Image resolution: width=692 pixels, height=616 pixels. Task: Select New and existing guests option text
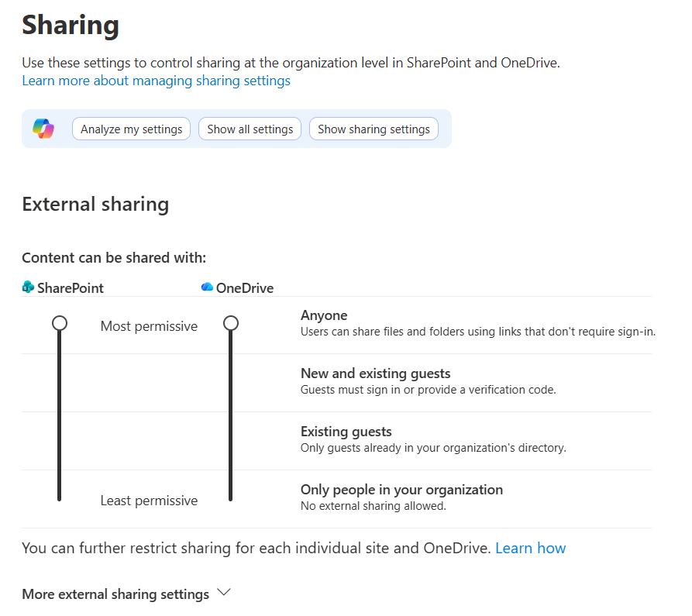click(x=376, y=373)
